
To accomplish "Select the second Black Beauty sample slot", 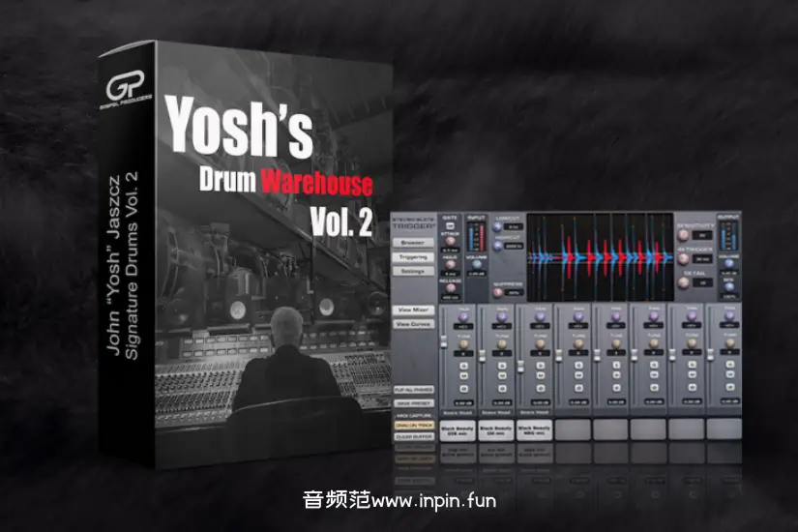I will (495, 430).
